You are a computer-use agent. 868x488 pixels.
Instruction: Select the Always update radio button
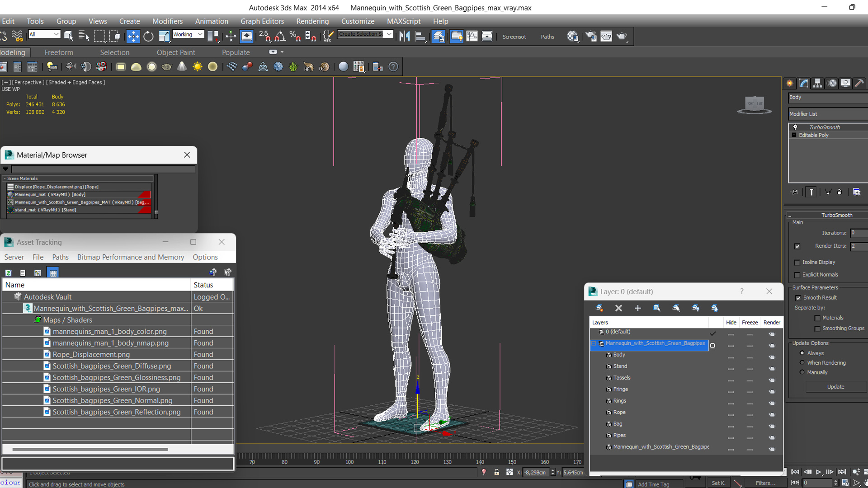(x=802, y=353)
